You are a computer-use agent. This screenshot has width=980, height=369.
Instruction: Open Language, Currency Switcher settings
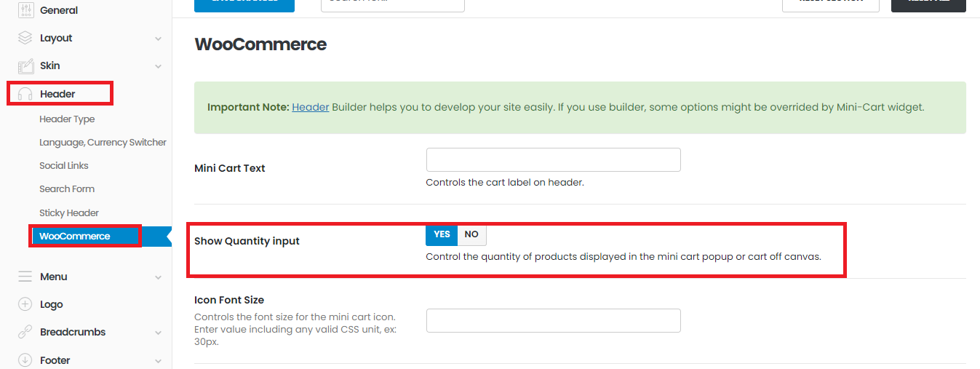pos(103,143)
